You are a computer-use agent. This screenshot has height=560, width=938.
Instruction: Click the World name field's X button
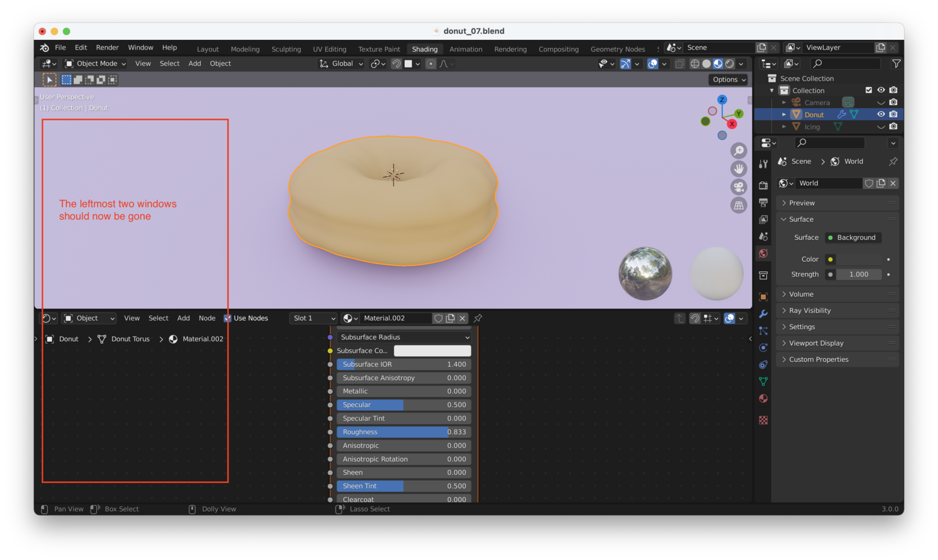click(893, 183)
